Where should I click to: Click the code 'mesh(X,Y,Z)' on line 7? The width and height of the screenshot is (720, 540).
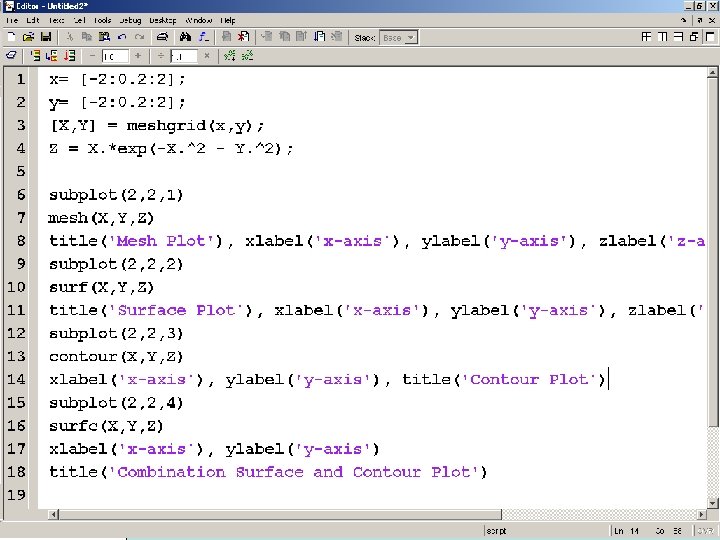pos(101,218)
